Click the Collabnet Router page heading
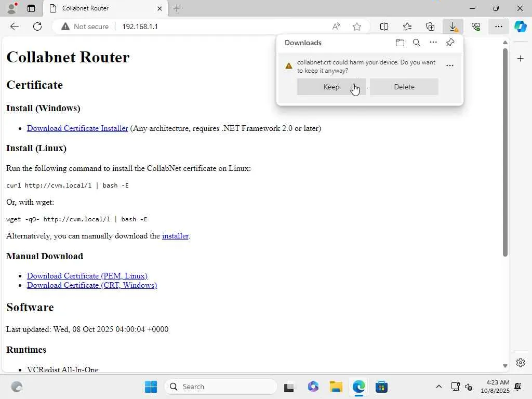Image resolution: width=532 pixels, height=399 pixels. point(68,57)
